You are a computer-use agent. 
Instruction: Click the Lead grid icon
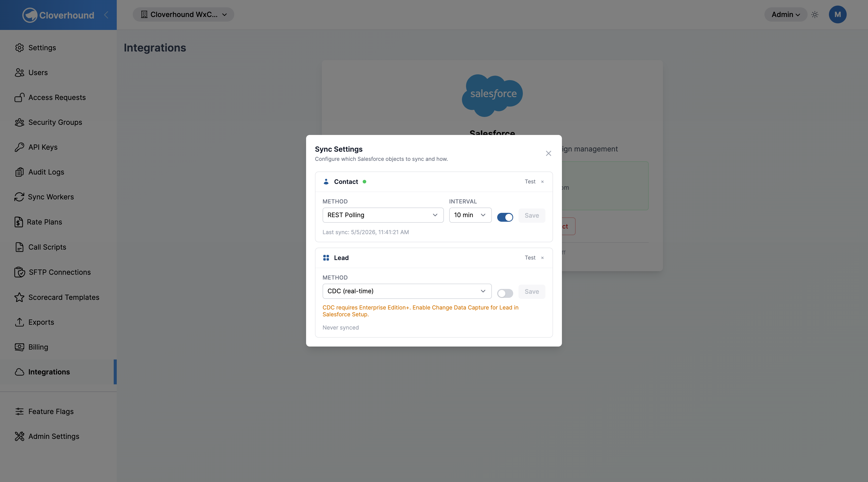pos(326,258)
